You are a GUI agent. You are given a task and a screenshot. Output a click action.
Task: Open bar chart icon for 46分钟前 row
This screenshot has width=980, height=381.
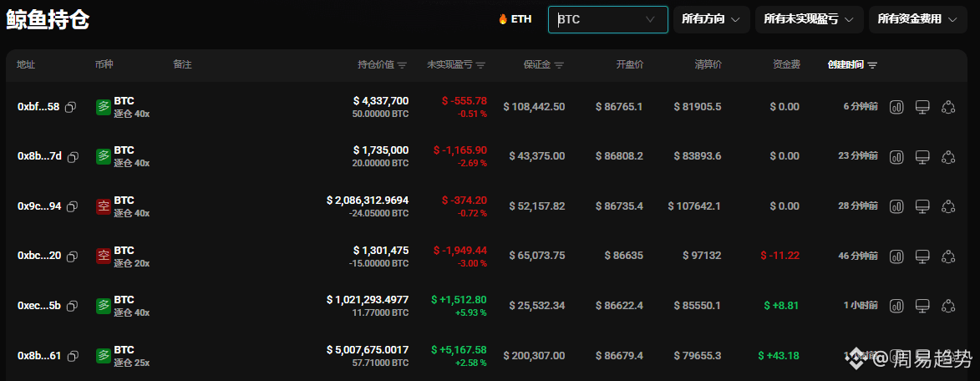pyautogui.click(x=896, y=256)
